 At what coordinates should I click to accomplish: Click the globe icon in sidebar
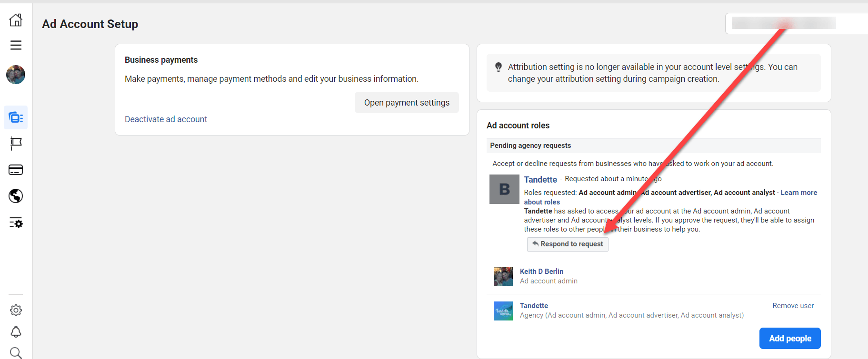pyautogui.click(x=16, y=196)
